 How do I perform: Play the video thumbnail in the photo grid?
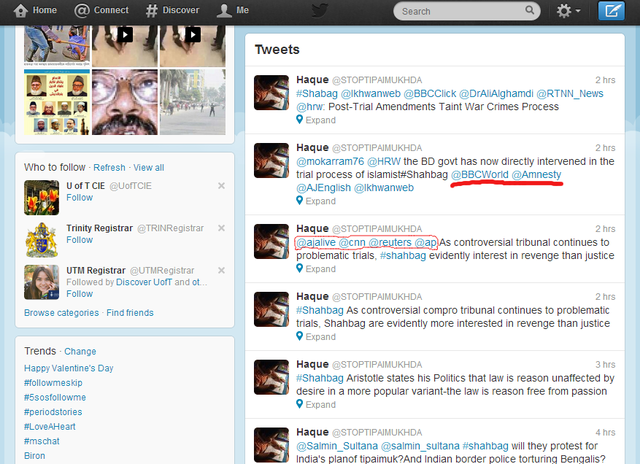(125, 33)
